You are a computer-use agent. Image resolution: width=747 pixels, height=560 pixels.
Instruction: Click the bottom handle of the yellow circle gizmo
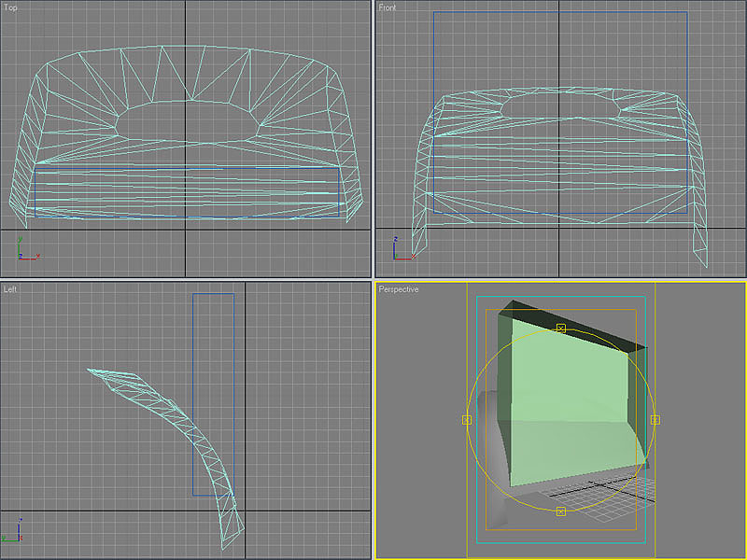pyautogui.click(x=560, y=511)
